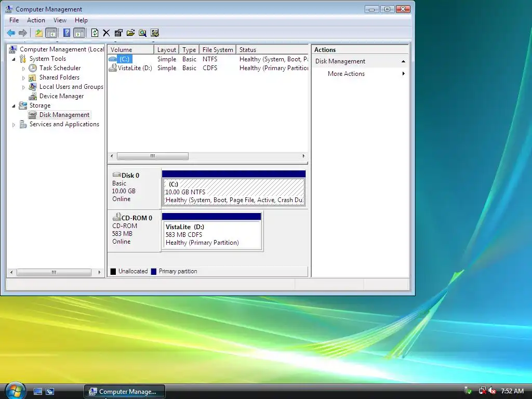
Task: Click the network tray icon
Action: click(x=482, y=391)
